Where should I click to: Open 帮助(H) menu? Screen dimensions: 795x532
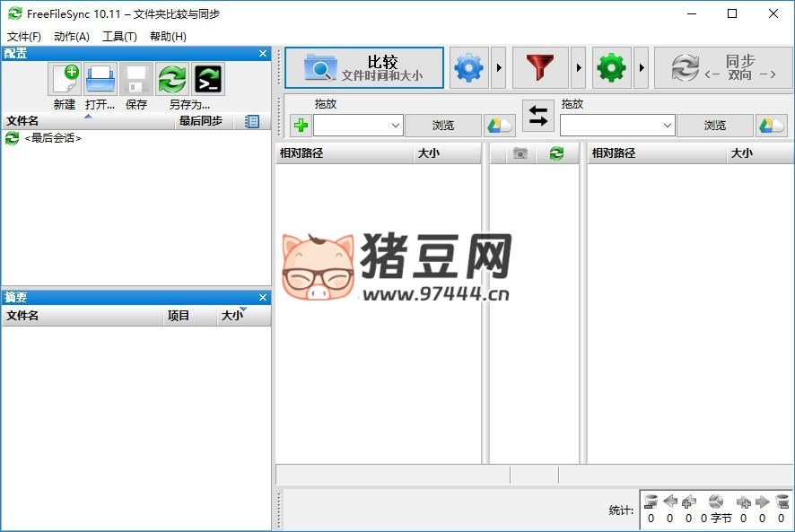coord(168,37)
